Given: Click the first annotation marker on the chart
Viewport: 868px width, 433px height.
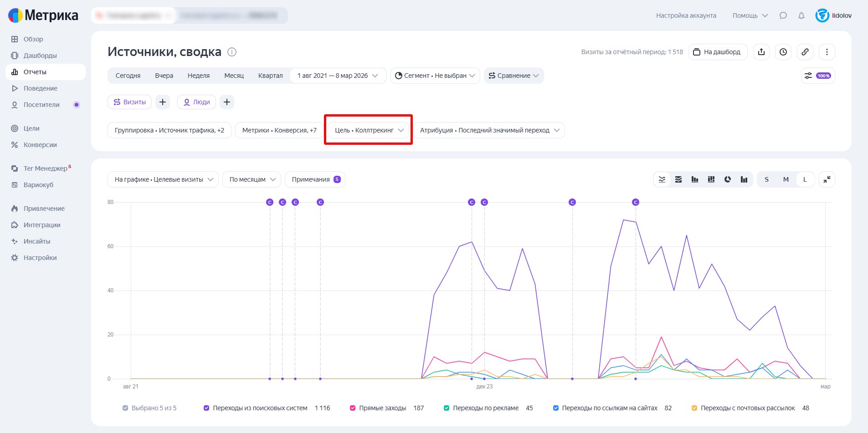Looking at the screenshot, I should 270,202.
